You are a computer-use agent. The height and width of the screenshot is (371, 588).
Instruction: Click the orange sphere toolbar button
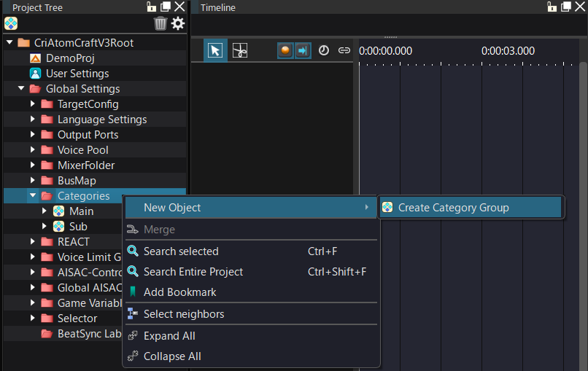click(286, 50)
